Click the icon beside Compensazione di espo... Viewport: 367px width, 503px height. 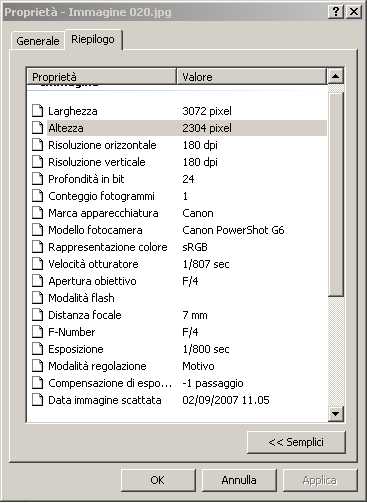coord(38,383)
